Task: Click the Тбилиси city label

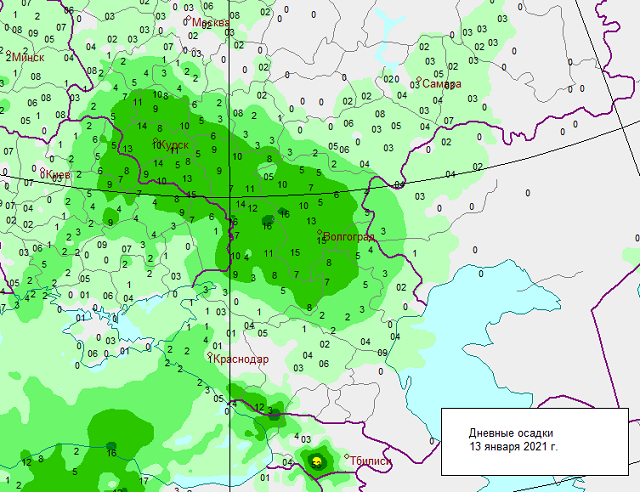Action: click(x=371, y=460)
